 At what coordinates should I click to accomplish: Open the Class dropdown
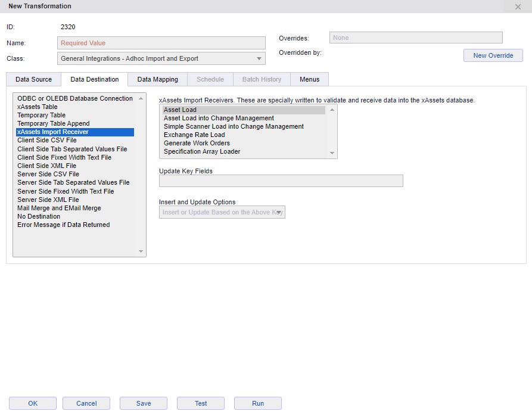pyautogui.click(x=161, y=58)
